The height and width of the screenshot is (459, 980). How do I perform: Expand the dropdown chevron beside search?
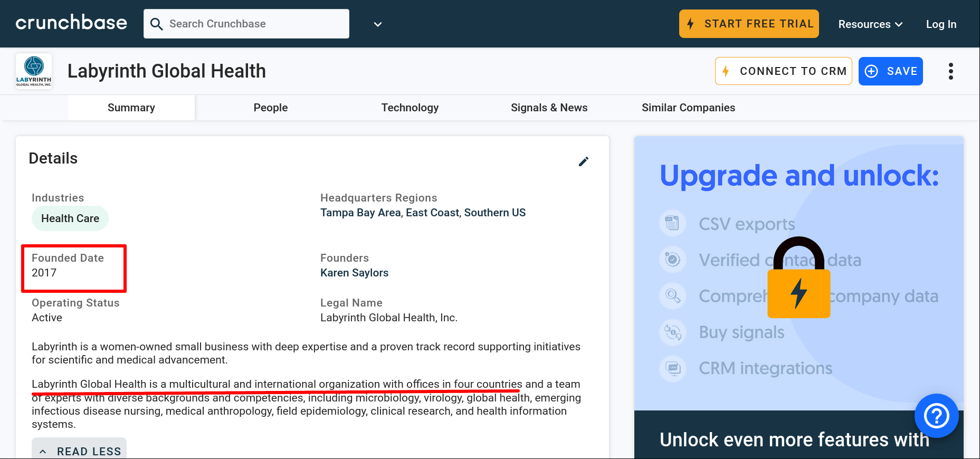point(378,24)
